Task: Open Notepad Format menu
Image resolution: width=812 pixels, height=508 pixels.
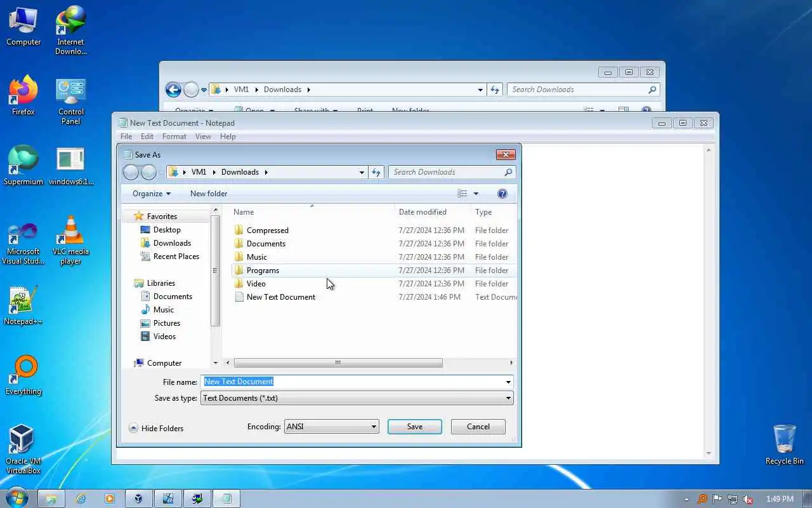Action: (x=174, y=137)
